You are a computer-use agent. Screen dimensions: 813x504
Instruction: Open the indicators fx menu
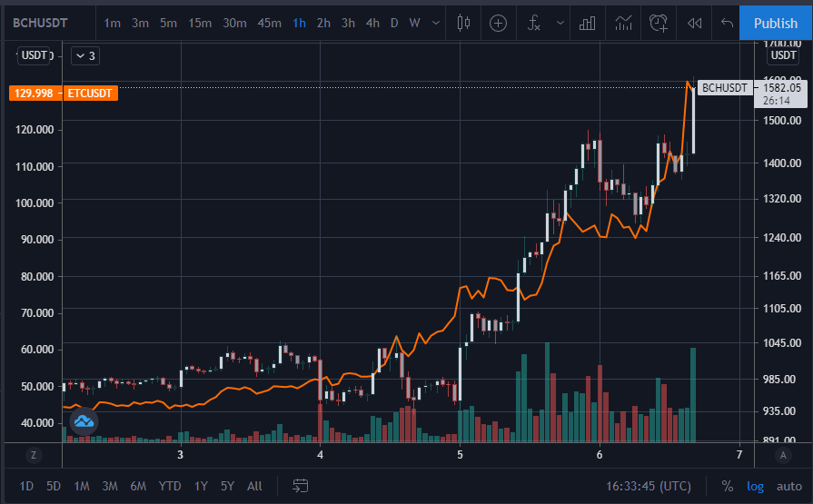tap(533, 23)
